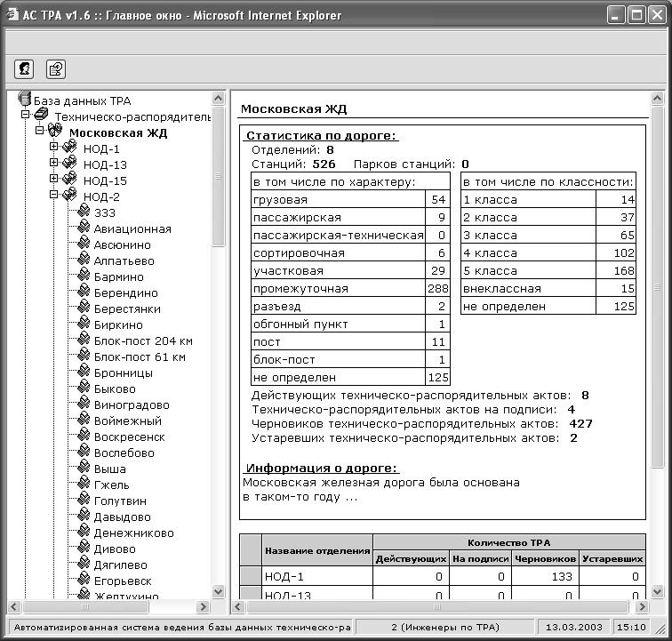The height and width of the screenshot is (641, 672).
Task: Click the station icon beside Берестянки
Action: point(84,307)
